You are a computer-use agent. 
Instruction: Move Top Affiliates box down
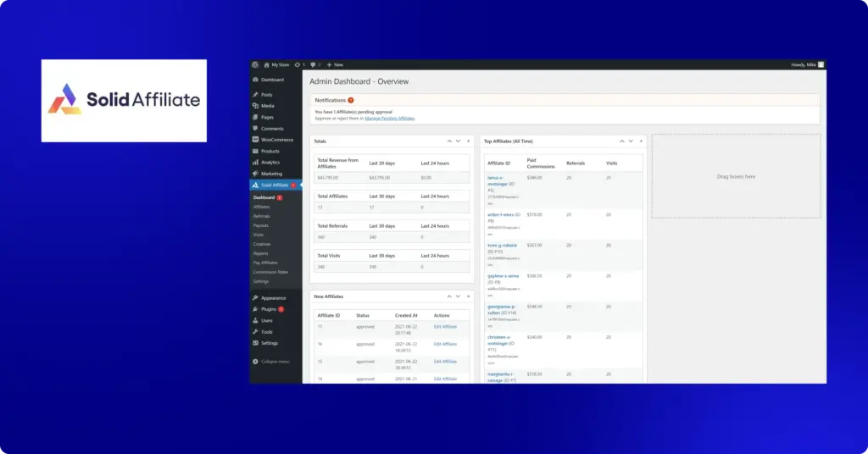(x=631, y=141)
